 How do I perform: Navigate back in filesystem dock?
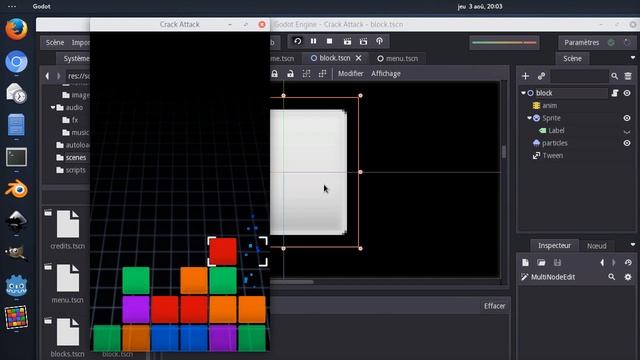coord(47,76)
